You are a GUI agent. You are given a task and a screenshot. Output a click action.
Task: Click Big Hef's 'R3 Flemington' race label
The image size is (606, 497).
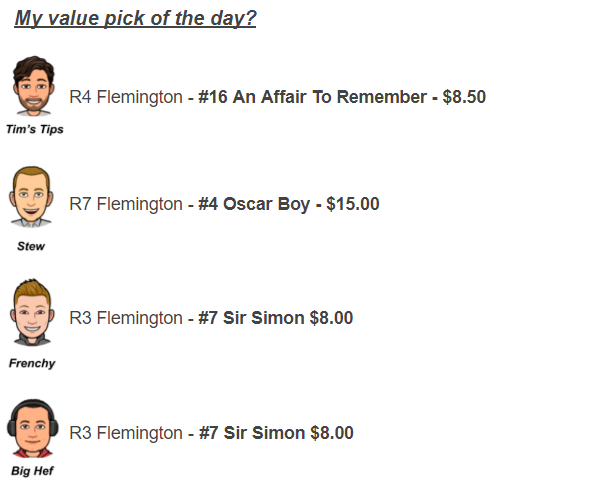click(126, 433)
